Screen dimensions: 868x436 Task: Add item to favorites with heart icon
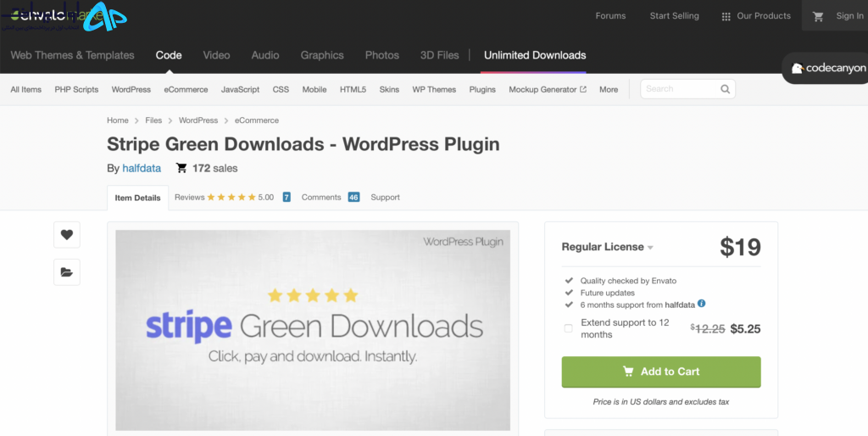[67, 235]
